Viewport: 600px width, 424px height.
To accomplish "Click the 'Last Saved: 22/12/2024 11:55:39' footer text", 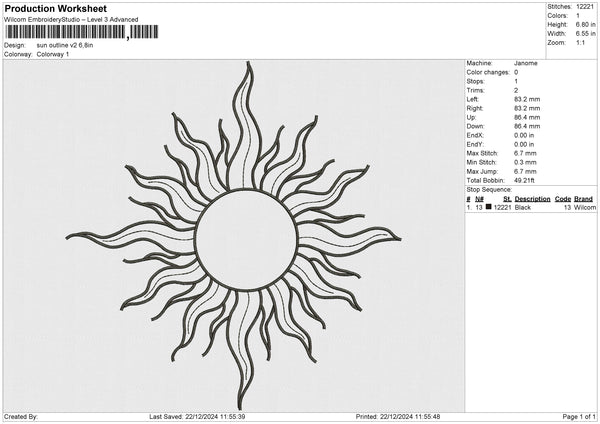I will 197,417.
